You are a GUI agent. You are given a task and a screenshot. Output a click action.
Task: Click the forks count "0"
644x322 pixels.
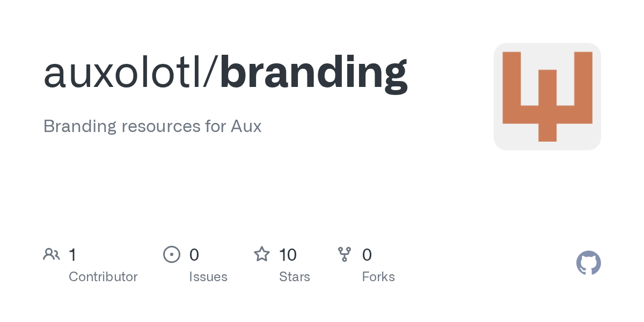(367, 254)
